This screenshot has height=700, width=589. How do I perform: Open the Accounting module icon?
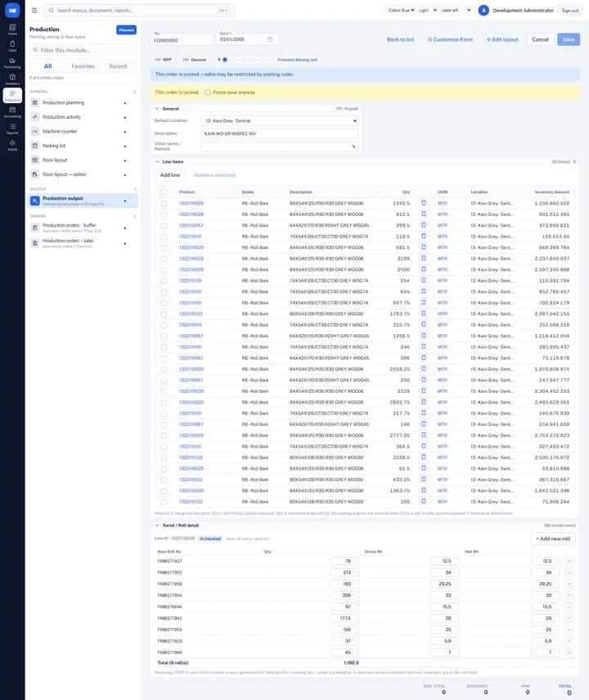(12, 111)
